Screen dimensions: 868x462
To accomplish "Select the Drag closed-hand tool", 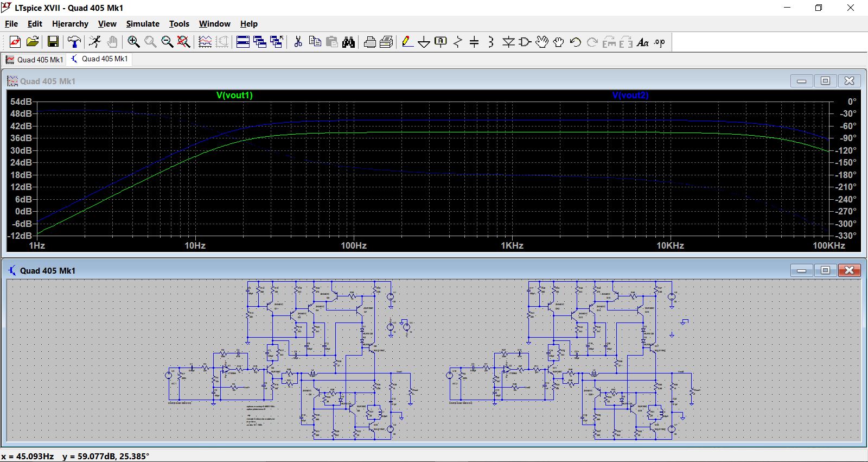I will click(558, 42).
